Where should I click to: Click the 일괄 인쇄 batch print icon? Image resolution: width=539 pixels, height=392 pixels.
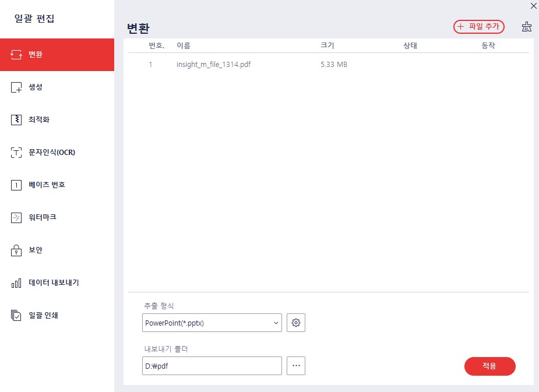coord(16,315)
